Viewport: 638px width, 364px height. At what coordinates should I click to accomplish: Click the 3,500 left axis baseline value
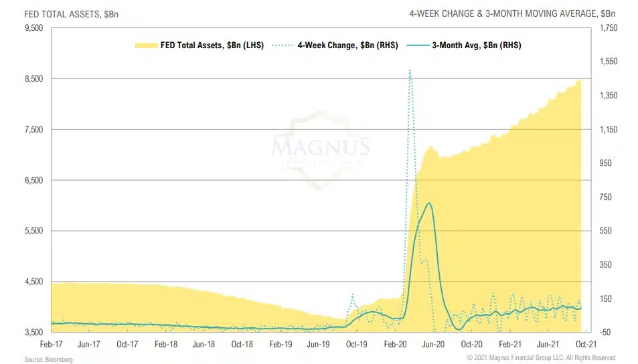tap(33, 332)
